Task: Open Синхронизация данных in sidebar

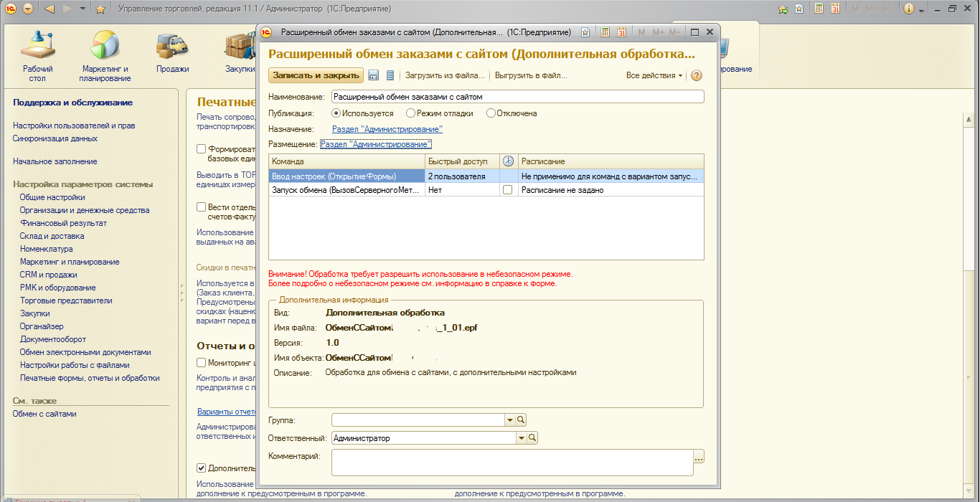Action: (x=55, y=138)
